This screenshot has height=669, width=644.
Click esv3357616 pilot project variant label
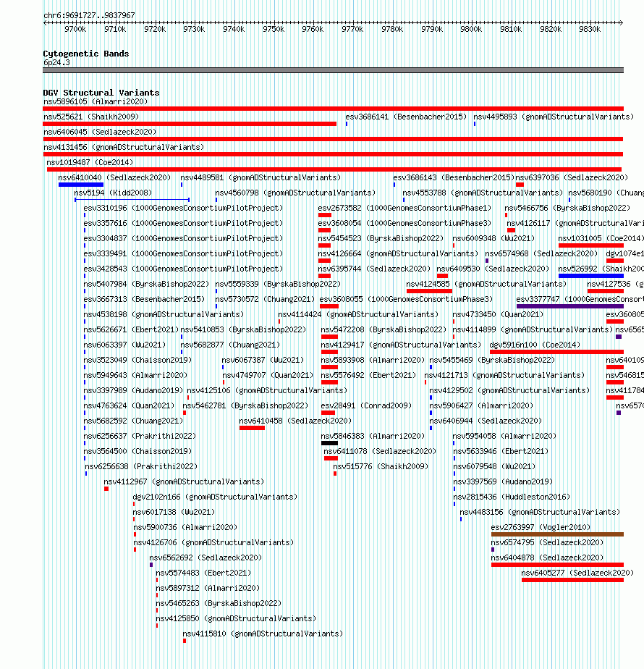tap(183, 223)
